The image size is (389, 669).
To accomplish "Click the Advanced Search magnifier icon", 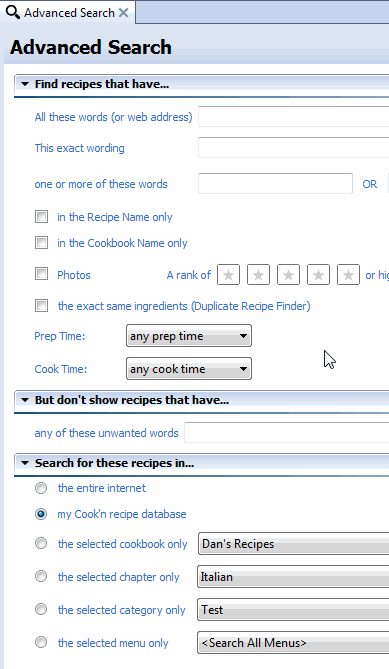I will click(x=13, y=12).
